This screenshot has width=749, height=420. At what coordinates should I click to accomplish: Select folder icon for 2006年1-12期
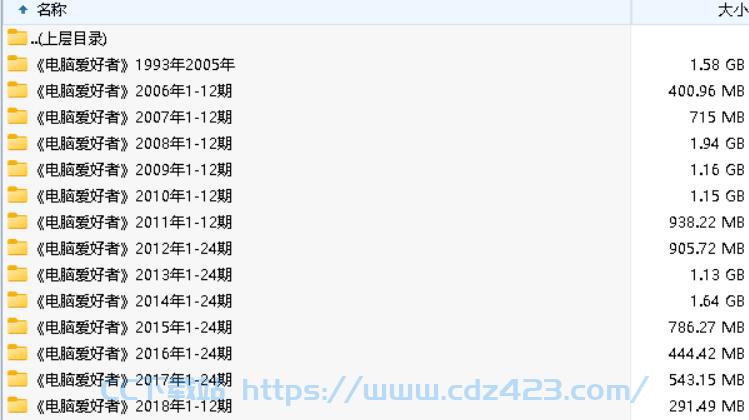click(17, 90)
